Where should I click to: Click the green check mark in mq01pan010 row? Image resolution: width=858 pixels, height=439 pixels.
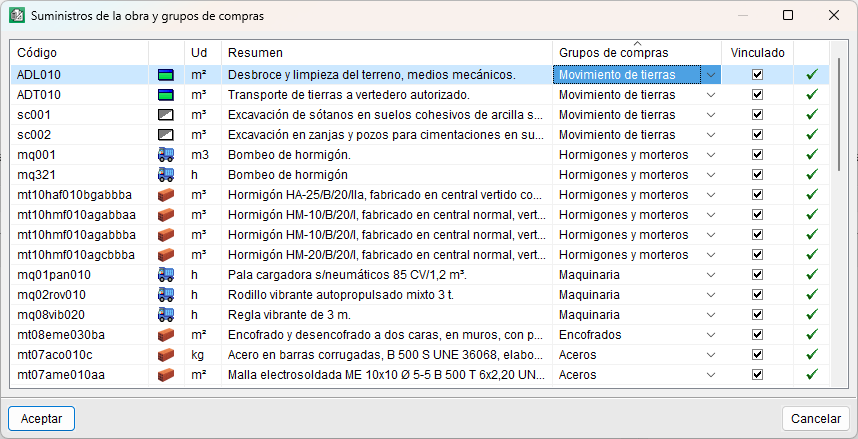coord(812,274)
